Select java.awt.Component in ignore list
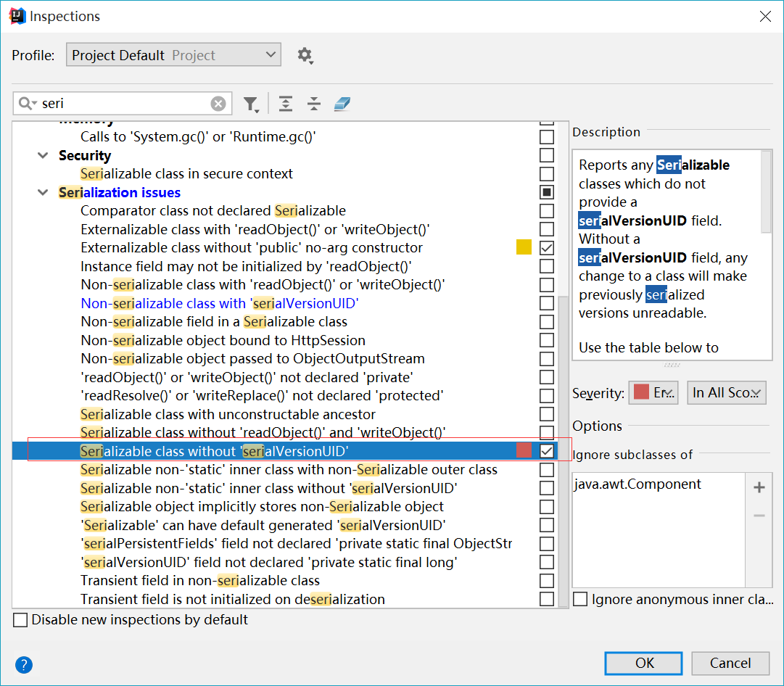 point(637,484)
